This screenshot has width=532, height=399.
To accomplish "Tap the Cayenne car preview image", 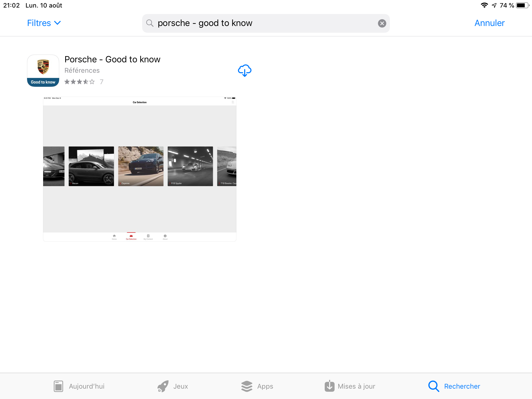I will (x=141, y=166).
